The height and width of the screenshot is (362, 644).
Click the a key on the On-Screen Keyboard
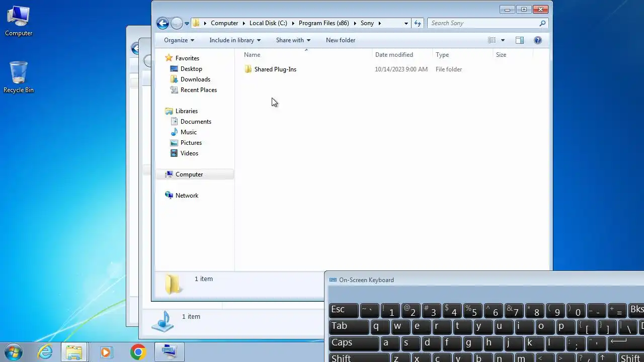pyautogui.click(x=390, y=343)
